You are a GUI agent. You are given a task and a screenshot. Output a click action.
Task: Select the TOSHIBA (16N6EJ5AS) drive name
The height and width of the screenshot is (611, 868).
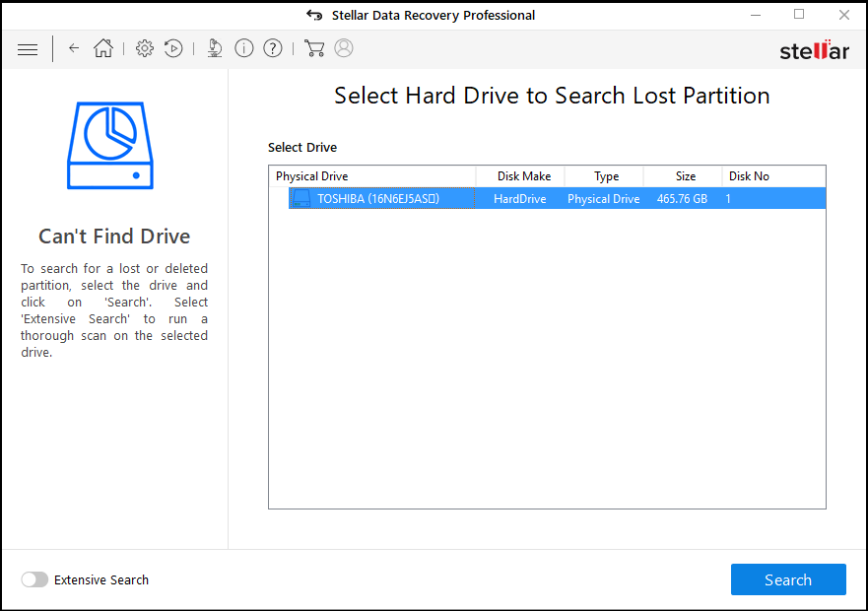378,198
